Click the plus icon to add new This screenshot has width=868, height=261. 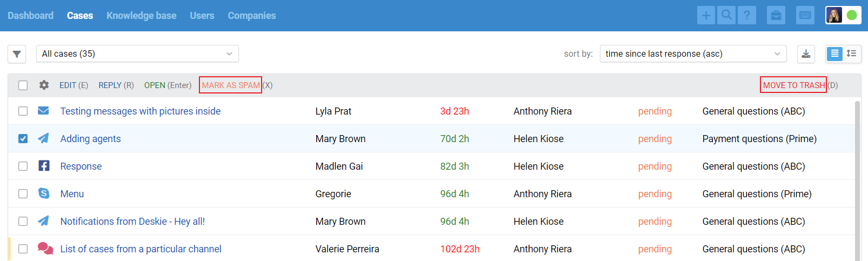[706, 15]
